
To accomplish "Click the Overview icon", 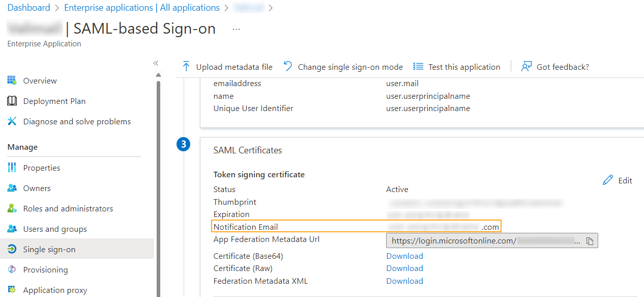I will click(12, 80).
